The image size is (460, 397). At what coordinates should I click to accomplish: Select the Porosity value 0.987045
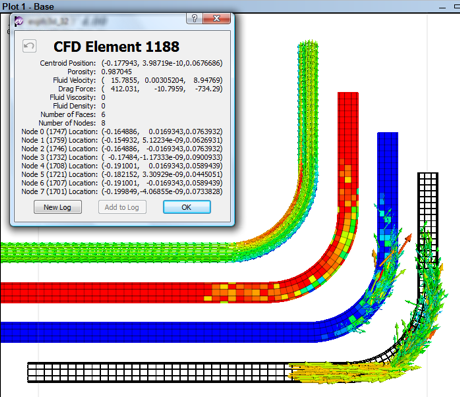[x=117, y=72]
